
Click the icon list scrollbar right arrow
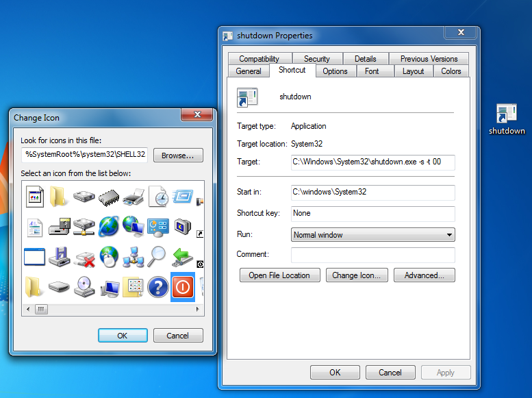(197, 309)
